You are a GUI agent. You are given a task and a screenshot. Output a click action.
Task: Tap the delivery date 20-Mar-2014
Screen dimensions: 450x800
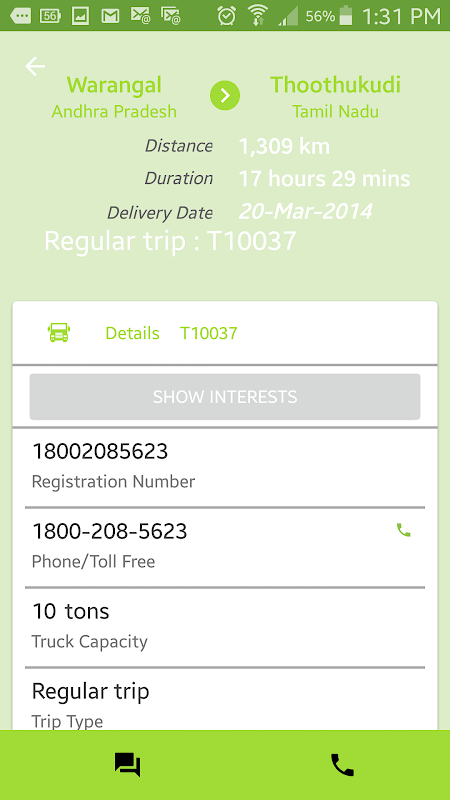pyautogui.click(x=306, y=211)
